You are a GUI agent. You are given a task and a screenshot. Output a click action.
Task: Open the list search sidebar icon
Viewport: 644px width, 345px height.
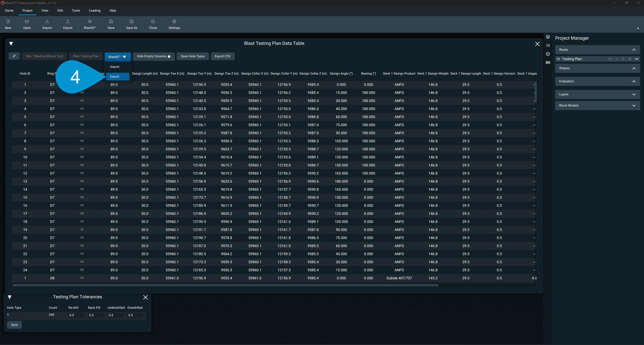coord(548,45)
